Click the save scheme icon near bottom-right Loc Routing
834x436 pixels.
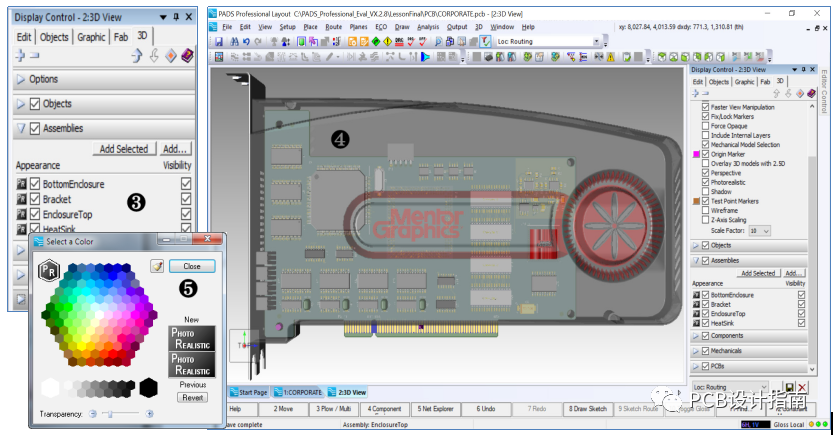click(789, 387)
